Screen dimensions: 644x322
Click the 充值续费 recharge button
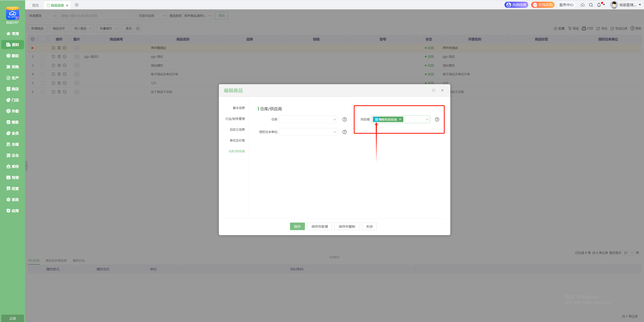point(516,5)
